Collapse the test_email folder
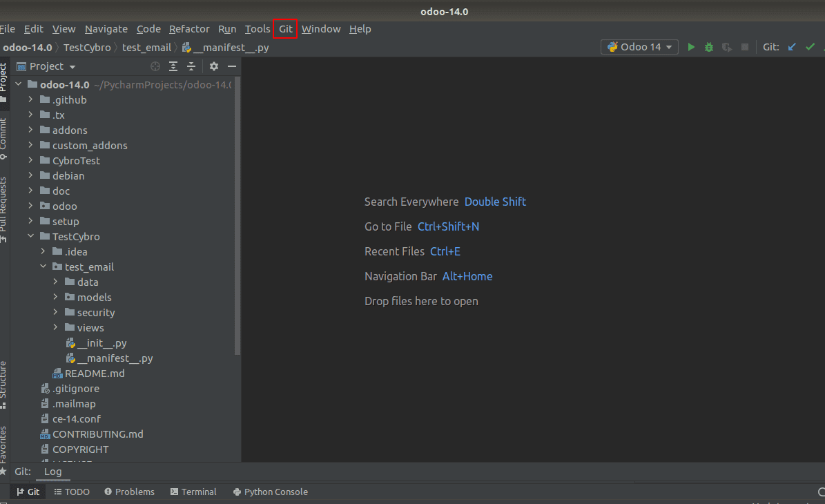 [43, 266]
